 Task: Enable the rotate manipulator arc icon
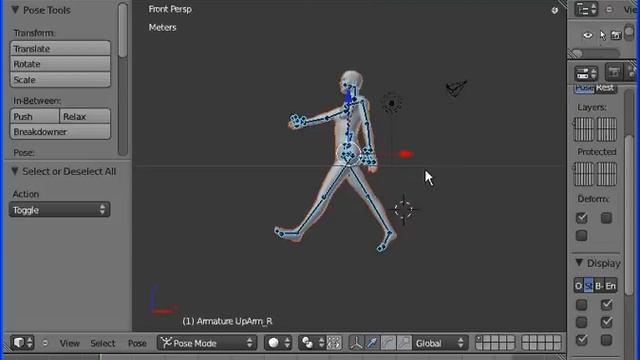point(388,343)
